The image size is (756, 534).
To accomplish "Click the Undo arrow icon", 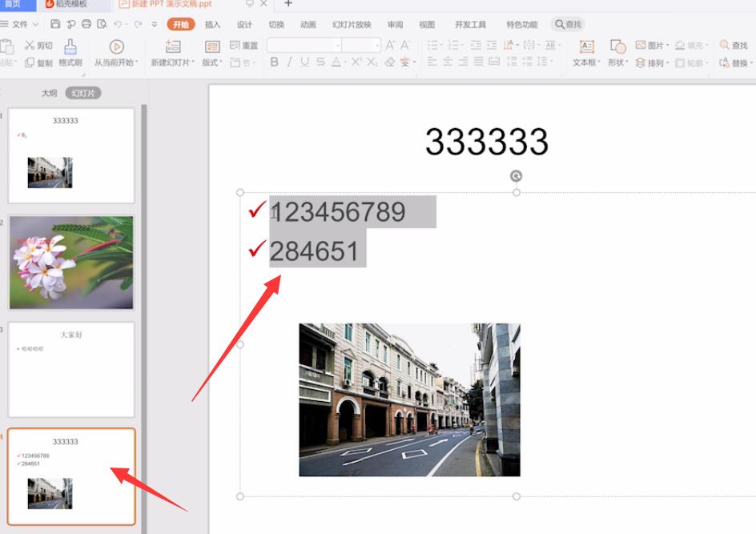I will point(119,24).
